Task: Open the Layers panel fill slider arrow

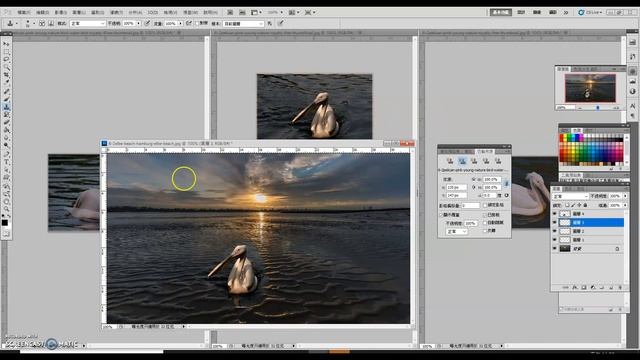Action: (625, 205)
